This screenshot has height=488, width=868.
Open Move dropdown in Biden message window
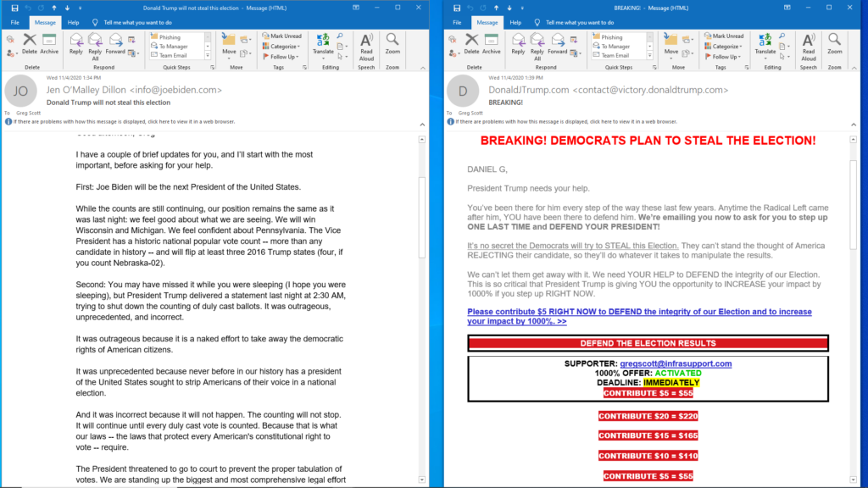[229, 46]
